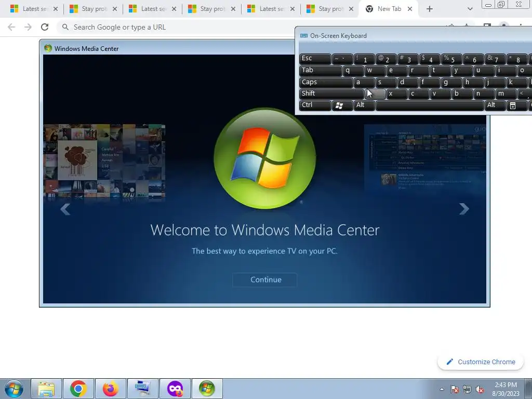Open the tab search dropdown chevron

click(470, 9)
